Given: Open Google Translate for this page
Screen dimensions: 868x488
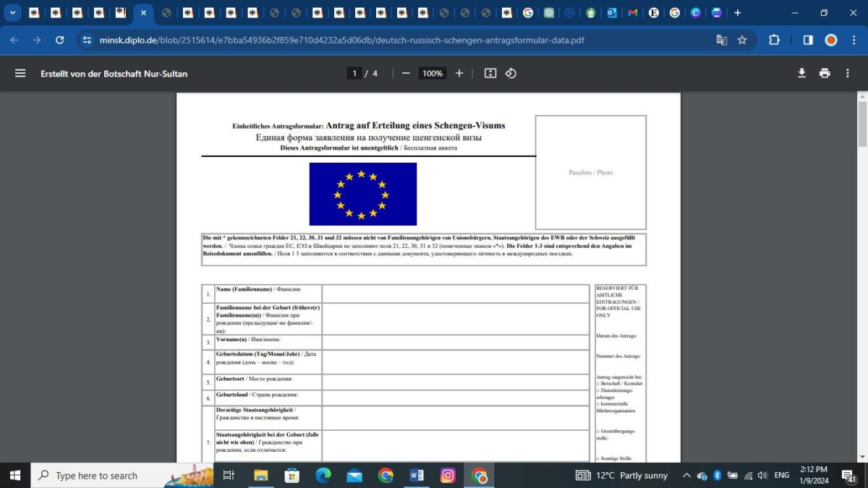Looking at the screenshot, I should pos(720,41).
